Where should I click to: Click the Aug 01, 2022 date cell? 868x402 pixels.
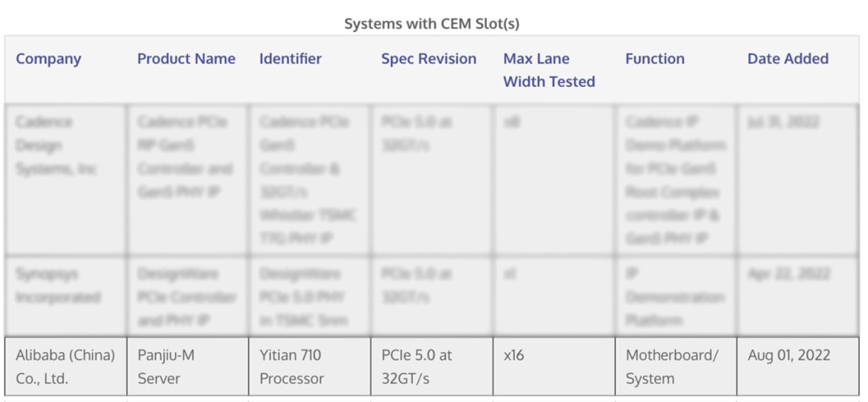(788, 355)
